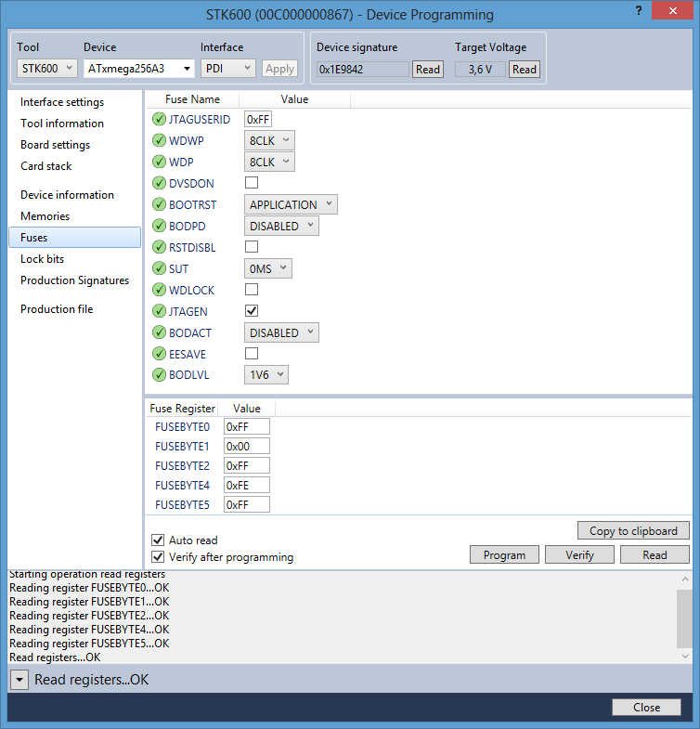The width and height of the screenshot is (700, 729).
Task: Open the SUT 0MS dropdown
Action: point(268,268)
